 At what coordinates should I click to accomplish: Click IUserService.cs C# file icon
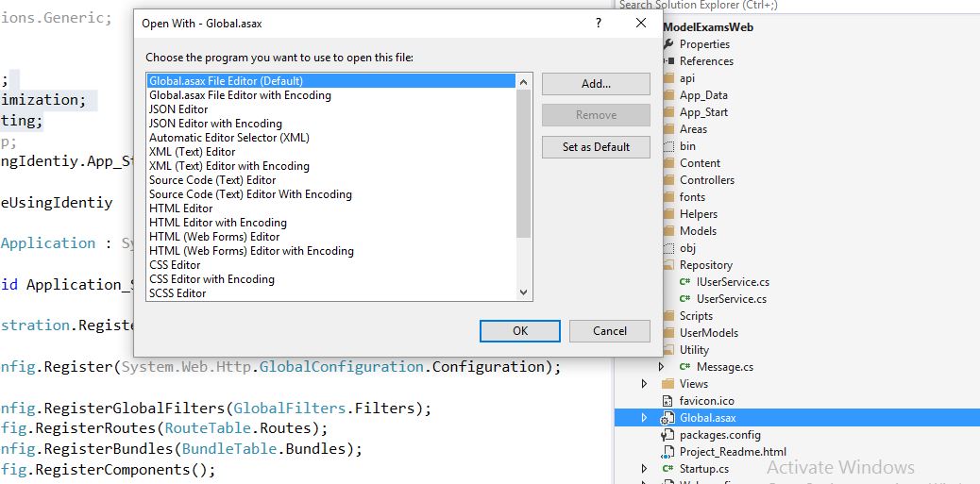[x=685, y=282]
